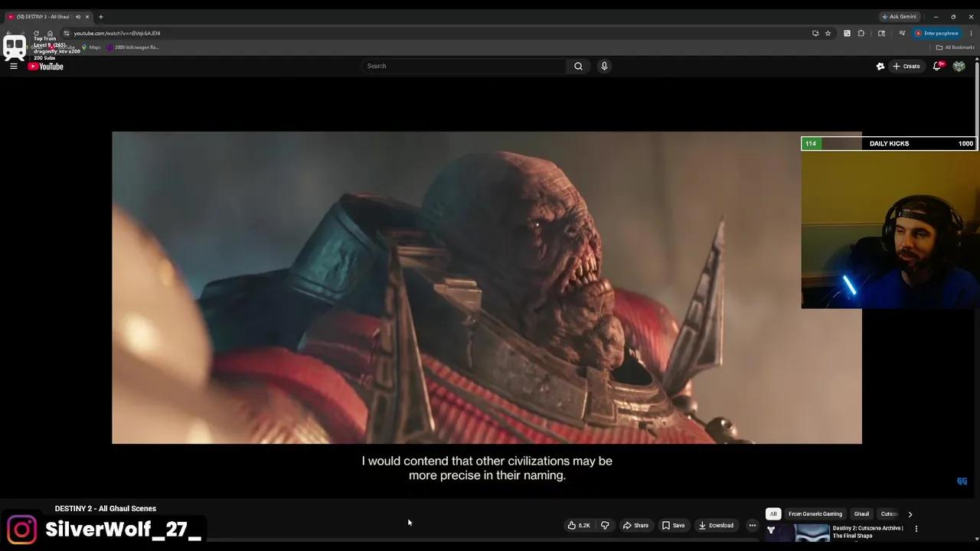Open the notifications bell
Viewport: 980px width, 551px height.
(937, 67)
